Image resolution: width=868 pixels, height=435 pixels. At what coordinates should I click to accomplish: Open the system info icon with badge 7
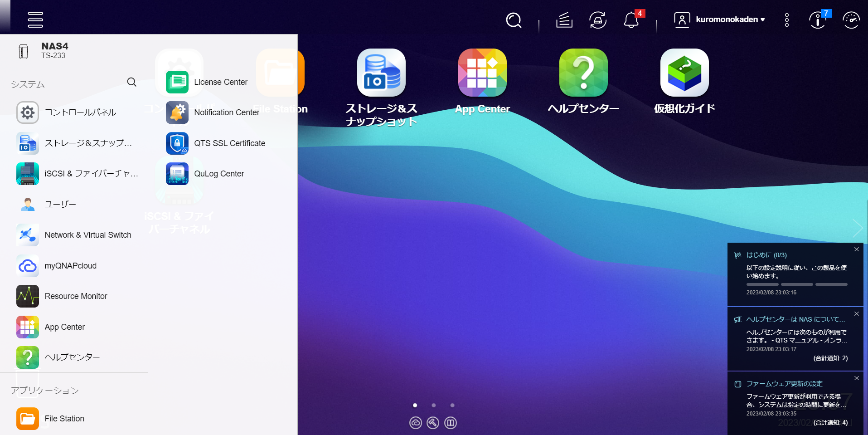click(818, 20)
